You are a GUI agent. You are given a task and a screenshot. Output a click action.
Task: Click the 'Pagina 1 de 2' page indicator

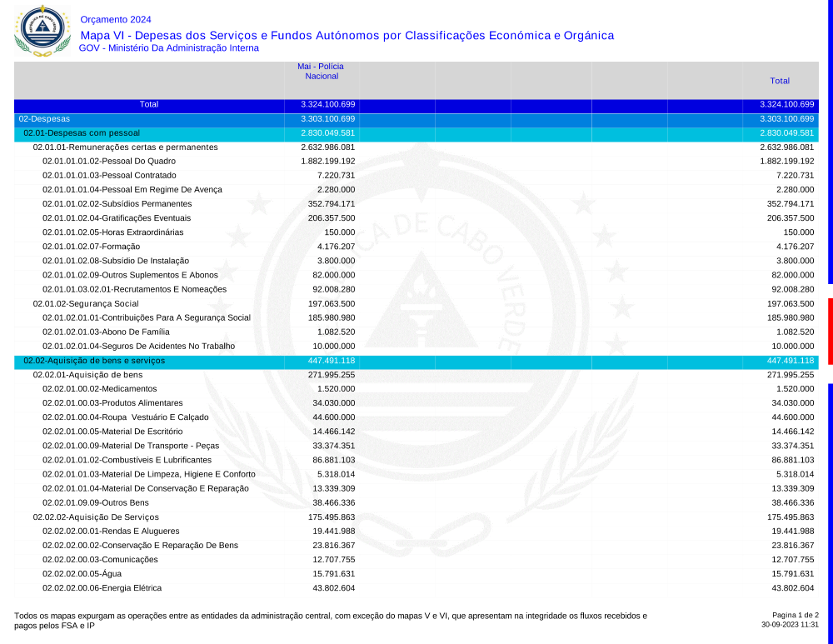click(796, 615)
